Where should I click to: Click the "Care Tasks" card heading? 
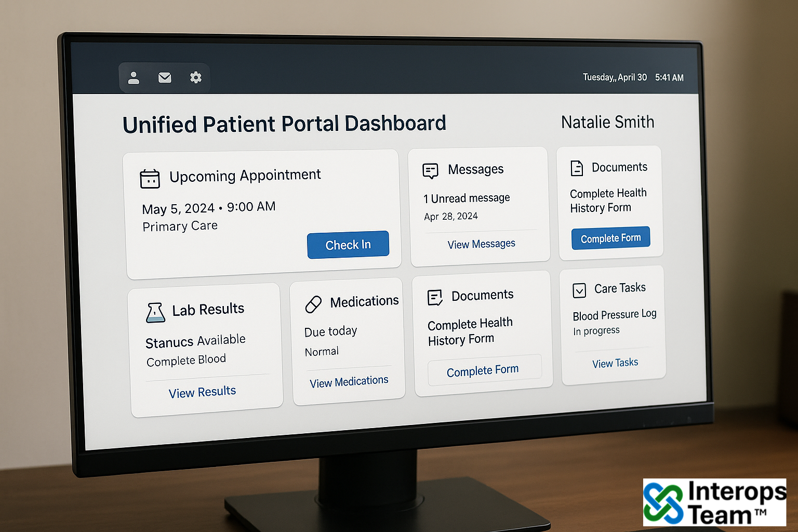click(x=620, y=288)
